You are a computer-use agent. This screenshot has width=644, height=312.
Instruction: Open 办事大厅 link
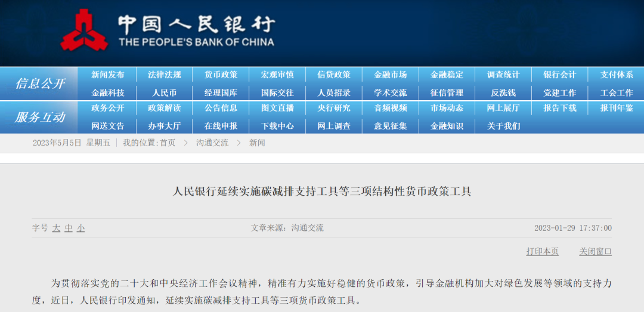point(165,126)
